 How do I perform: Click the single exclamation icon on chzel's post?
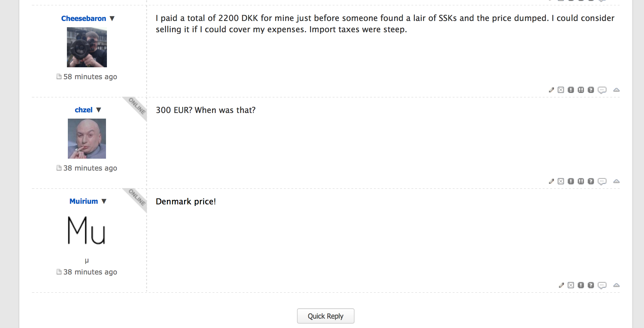tap(571, 182)
